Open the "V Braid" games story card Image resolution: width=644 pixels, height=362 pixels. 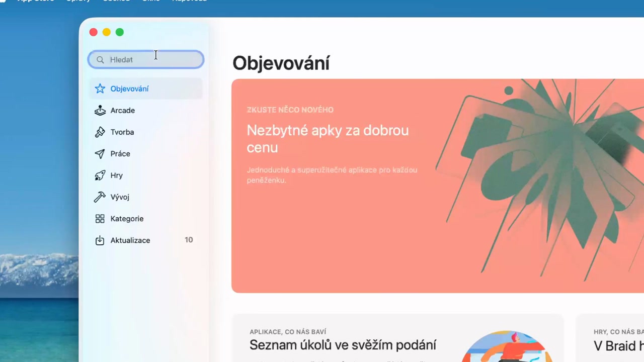[x=610, y=338]
